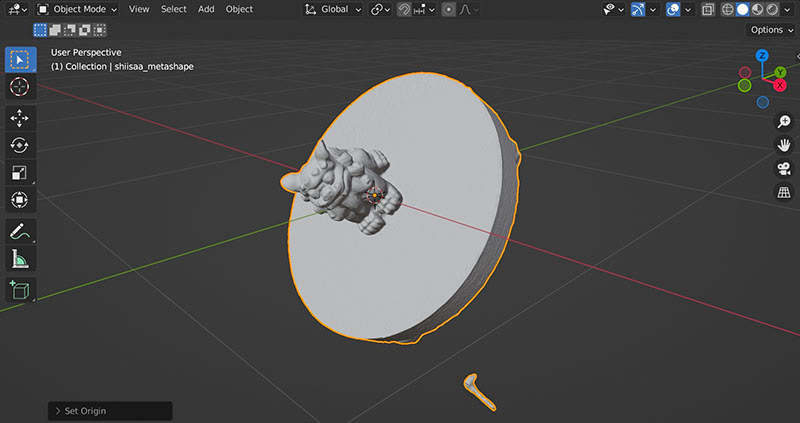Viewport: 800px width, 423px height.
Task: Open the snapping options dropdown
Action: pyautogui.click(x=424, y=9)
